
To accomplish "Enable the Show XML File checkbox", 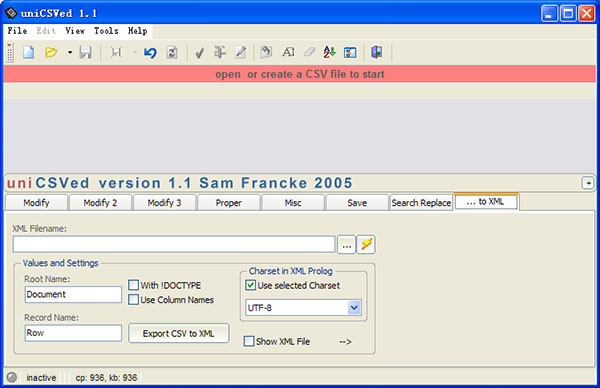I will (249, 341).
